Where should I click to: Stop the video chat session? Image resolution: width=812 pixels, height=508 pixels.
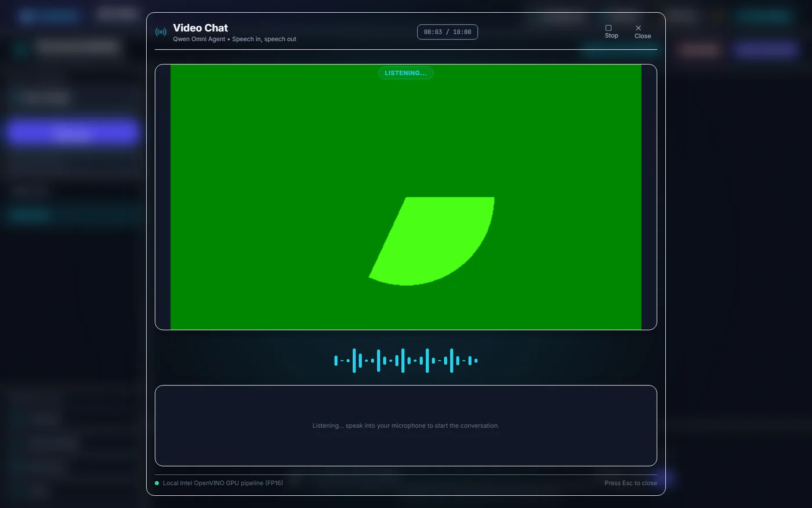(611, 32)
